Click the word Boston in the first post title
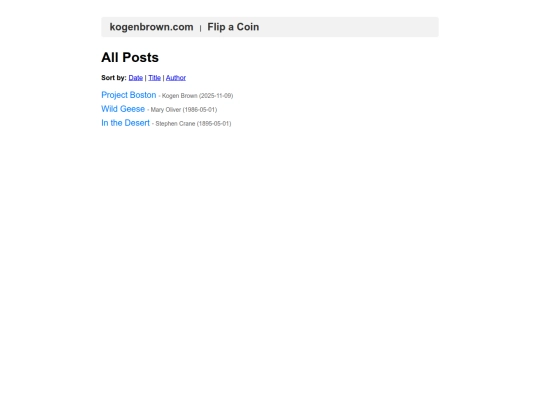The image size is (540, 405). point(143,95)
